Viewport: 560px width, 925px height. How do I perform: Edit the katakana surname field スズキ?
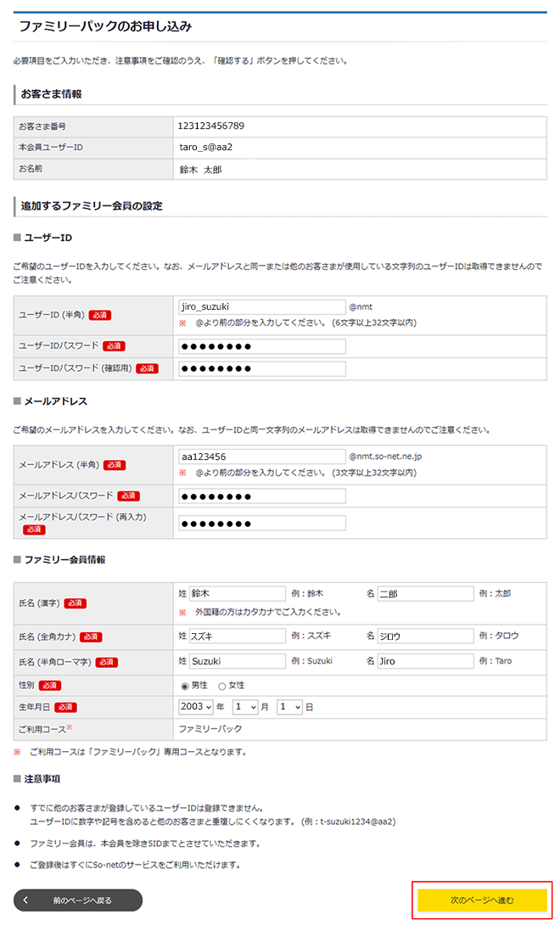coord(237,636)
